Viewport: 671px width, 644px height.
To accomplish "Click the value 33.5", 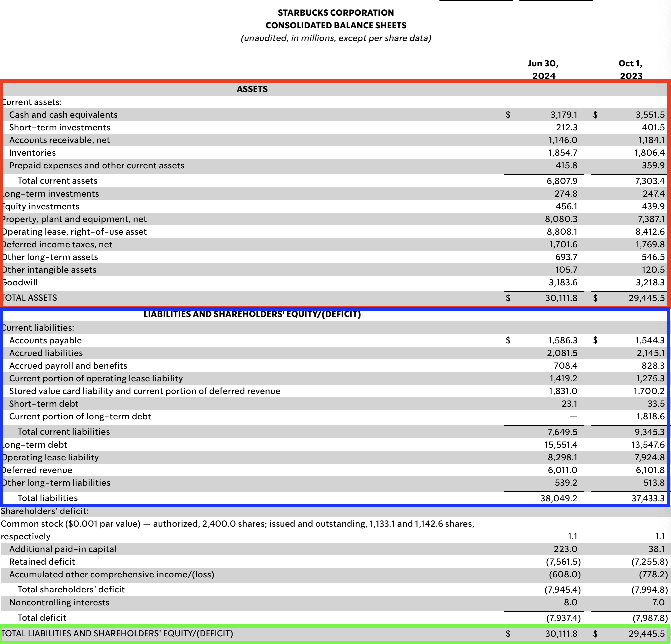I will pyautogui.click(x=656, y=404).
